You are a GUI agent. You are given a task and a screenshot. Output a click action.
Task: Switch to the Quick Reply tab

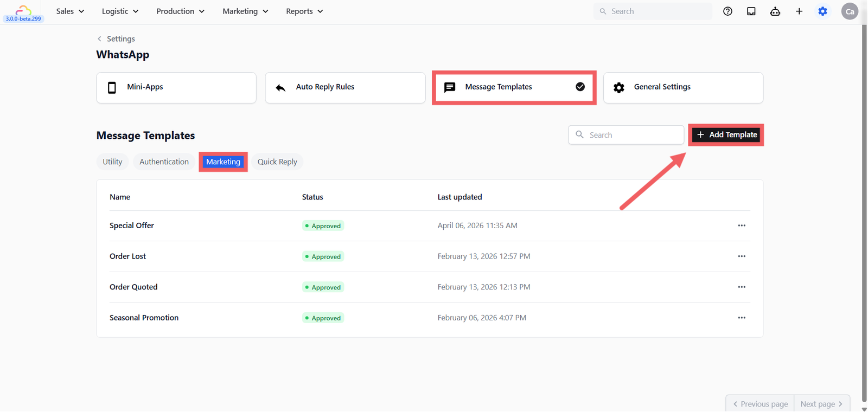[x=277, y=162]
